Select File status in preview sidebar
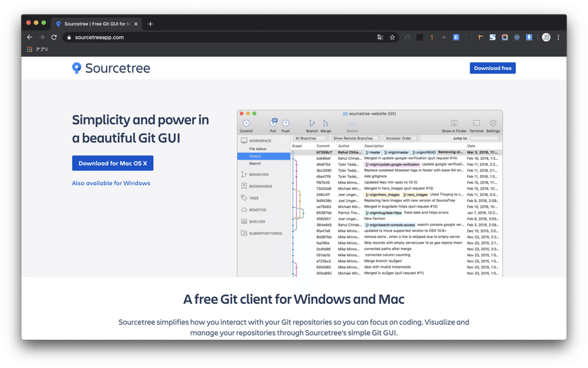 [258, 149]
